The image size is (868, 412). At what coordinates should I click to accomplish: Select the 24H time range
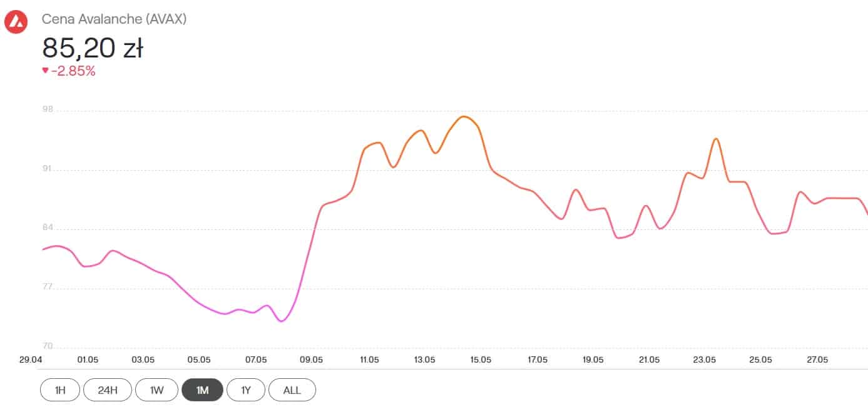(x=108, y=390)
